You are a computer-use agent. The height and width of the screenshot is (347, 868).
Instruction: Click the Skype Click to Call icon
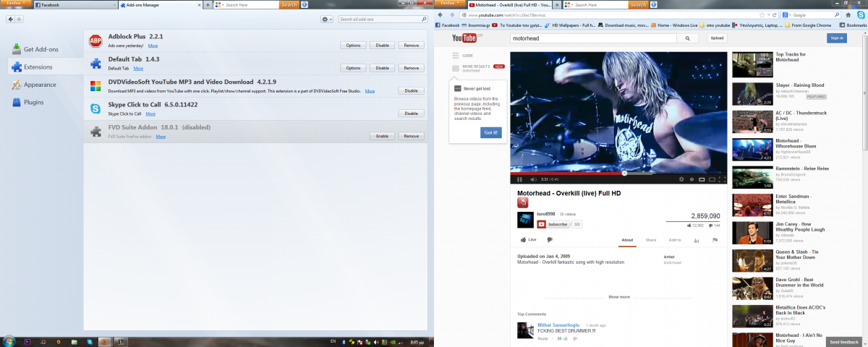pyautogui.click(x=95, y=109)
